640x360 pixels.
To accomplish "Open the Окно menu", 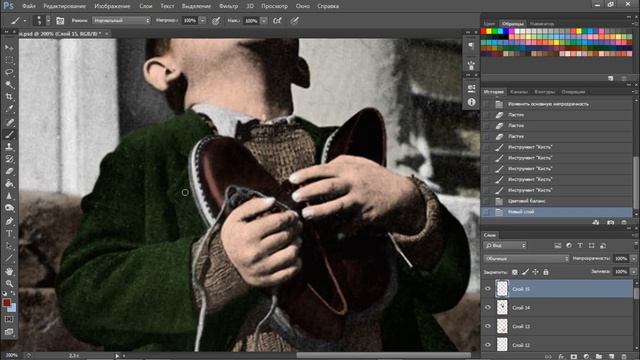I will click(302, 6).
